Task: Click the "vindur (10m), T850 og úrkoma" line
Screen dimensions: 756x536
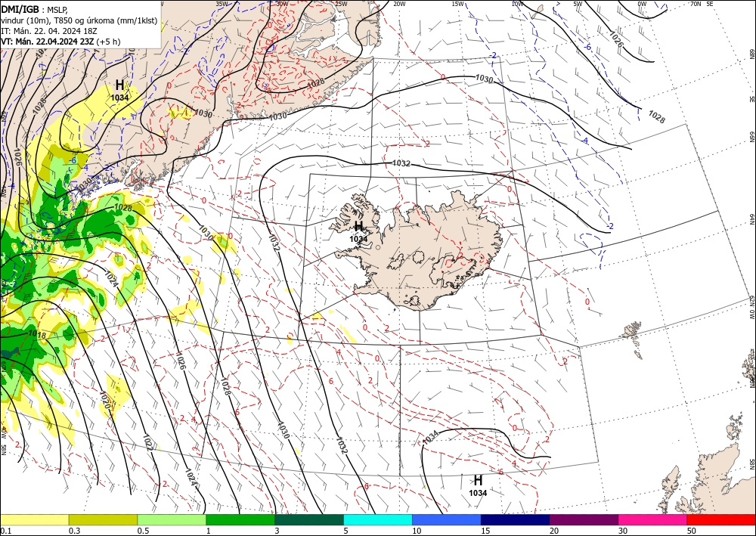Action: 79,20
